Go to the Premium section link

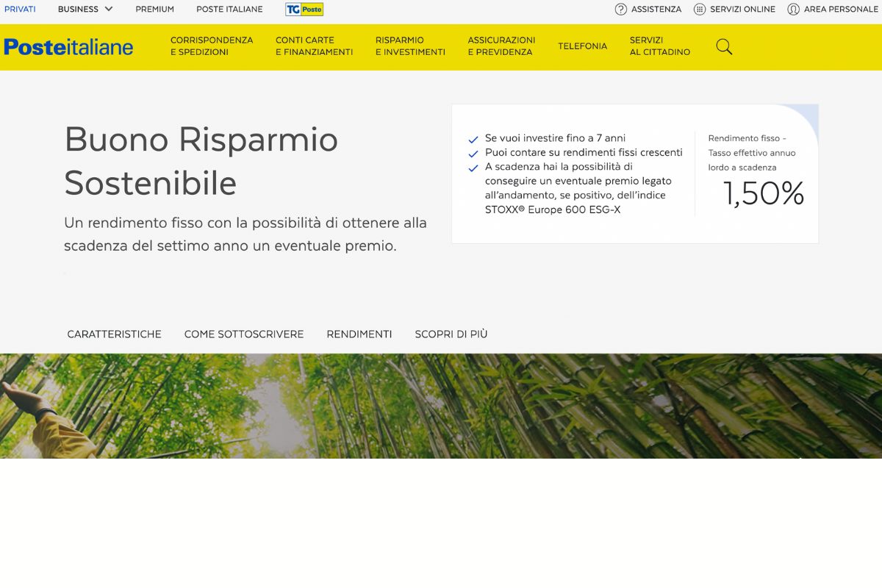[154, 10]
